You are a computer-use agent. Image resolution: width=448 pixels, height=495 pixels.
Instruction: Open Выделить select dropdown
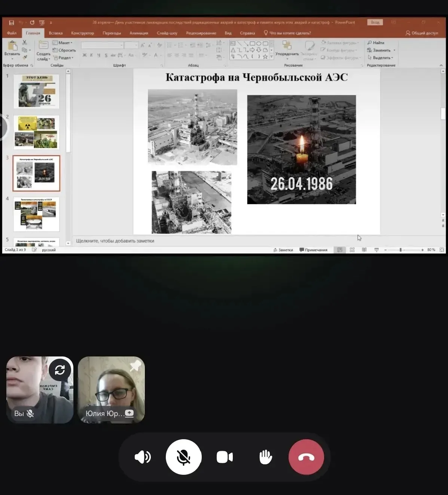pyautogui.click(x=380, y=58)
